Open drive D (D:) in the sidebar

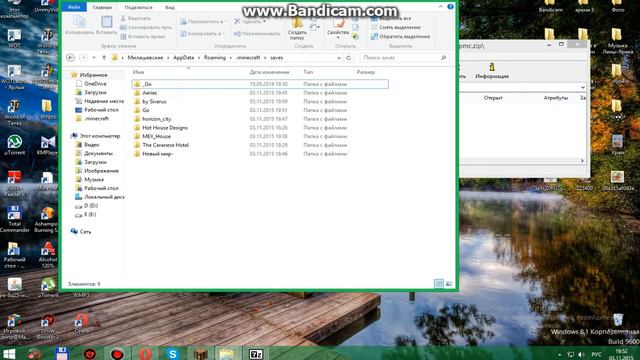(x=91, y=206)
